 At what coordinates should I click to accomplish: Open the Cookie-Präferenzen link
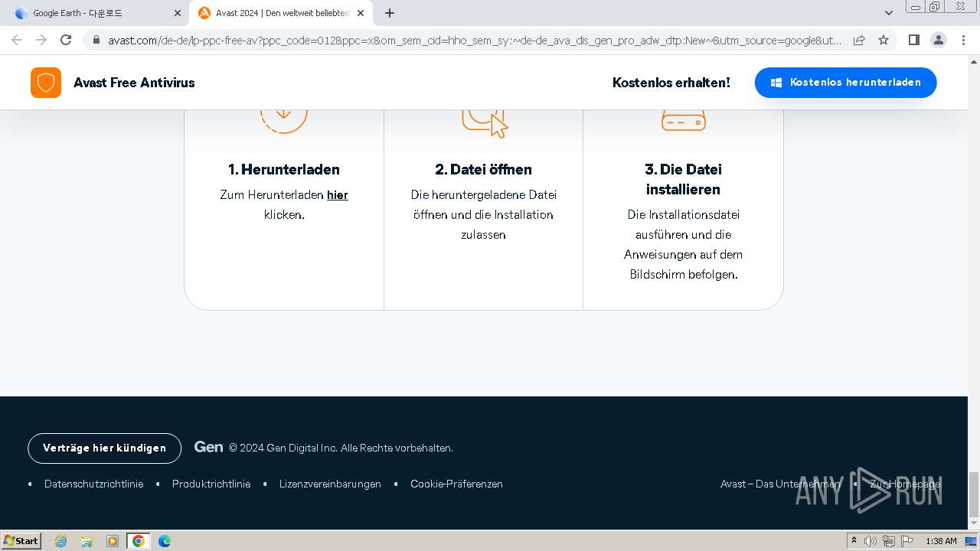(456, 484)
